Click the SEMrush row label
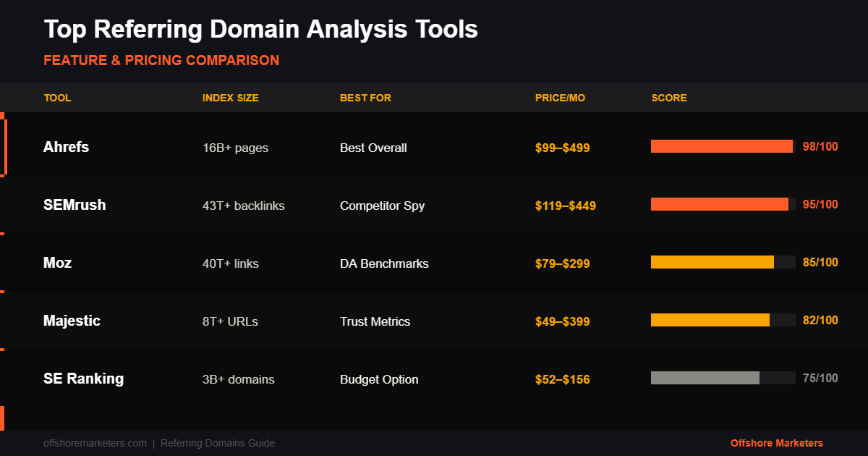 click(75, 205)
